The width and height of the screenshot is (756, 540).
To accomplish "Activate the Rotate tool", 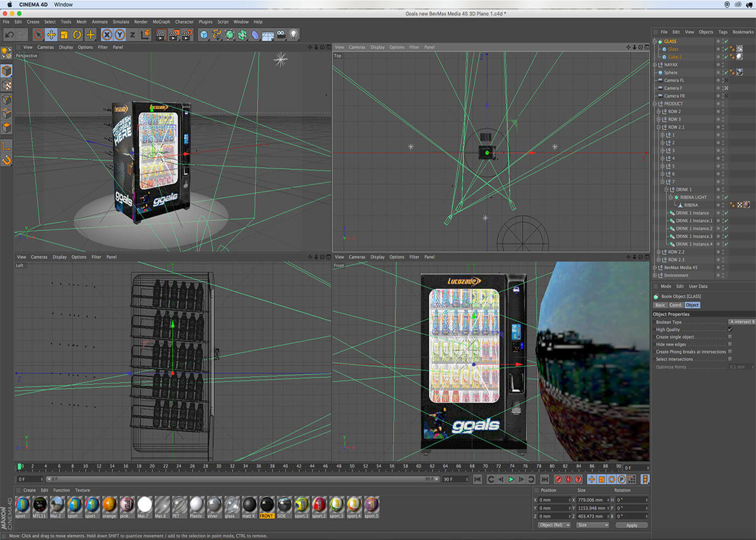I will coord(77,35).
